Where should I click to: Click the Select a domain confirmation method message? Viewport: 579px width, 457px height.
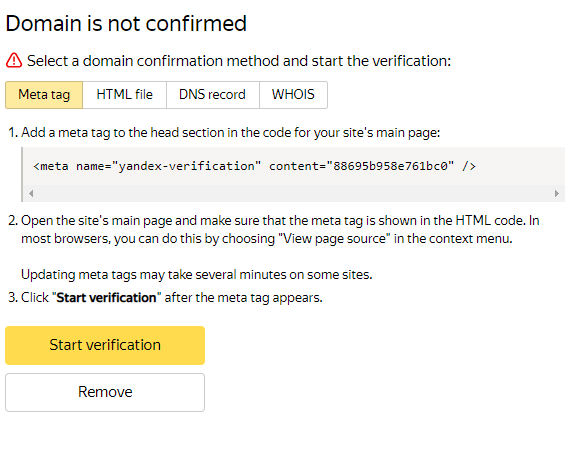click(239, 61)
